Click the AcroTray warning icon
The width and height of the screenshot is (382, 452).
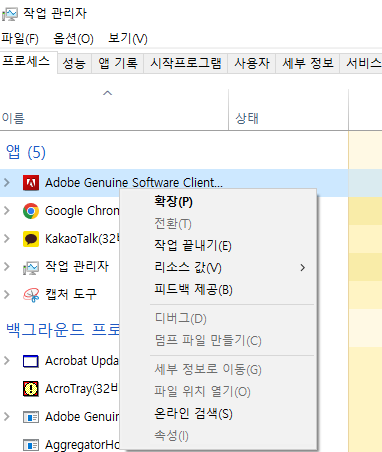pyautogui.click(x=31, y=389)
